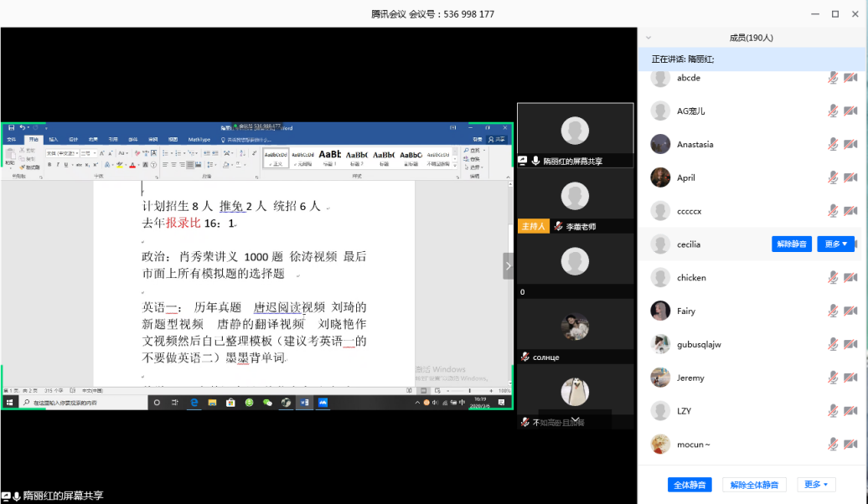This screenshot has height=504, width=868.
Task: Open 插入 tab in Word ribbon
Action: click(53, 140)
